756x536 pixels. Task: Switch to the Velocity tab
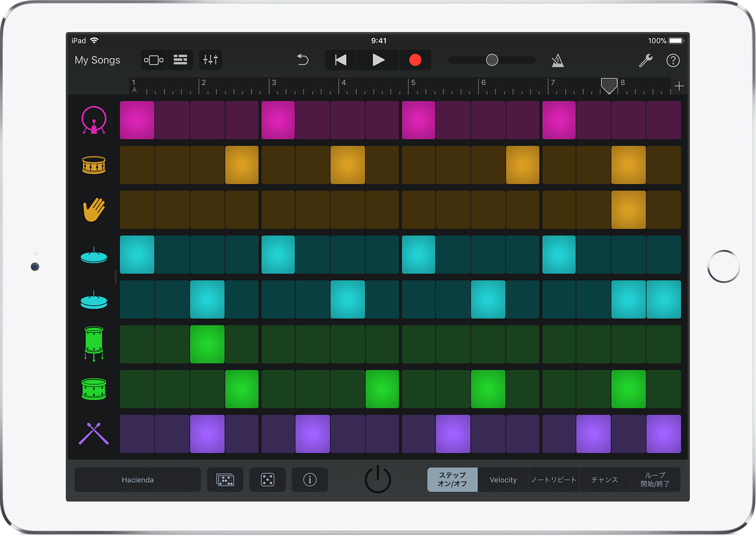click(503, 480)
